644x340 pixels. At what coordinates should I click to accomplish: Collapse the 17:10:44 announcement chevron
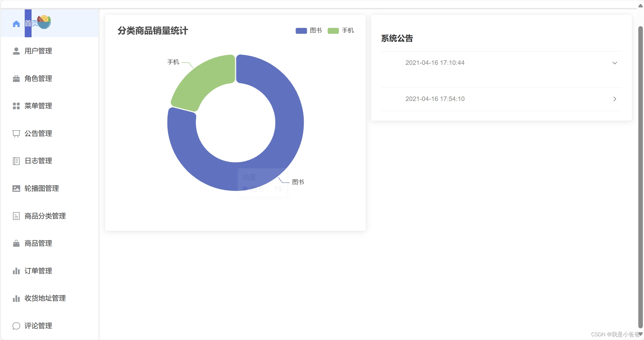tap(614, 63)
